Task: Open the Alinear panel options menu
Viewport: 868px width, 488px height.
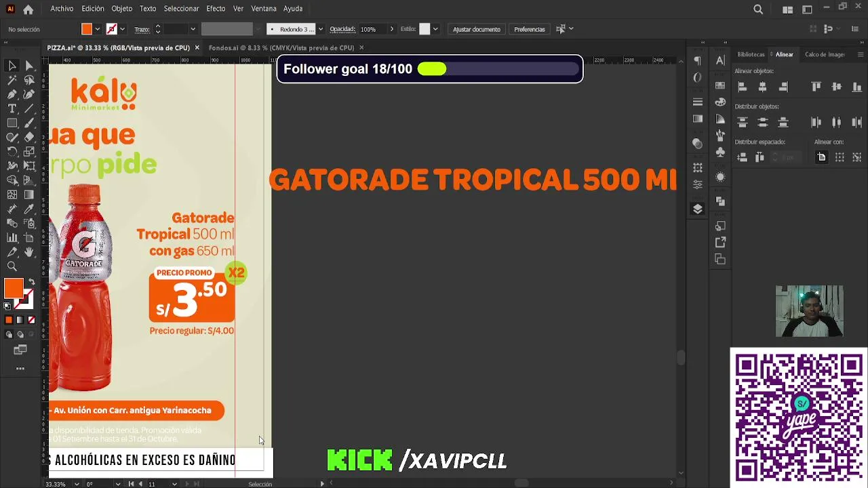Action: (x=860, y=54)
